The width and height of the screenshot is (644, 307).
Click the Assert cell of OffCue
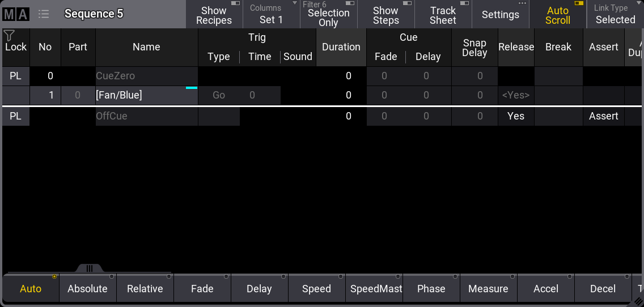pos(603,116)
